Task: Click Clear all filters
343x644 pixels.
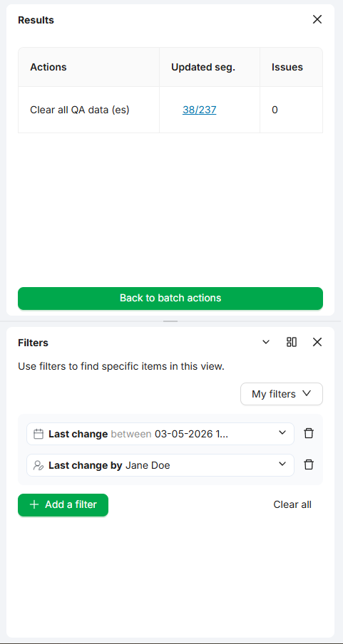Action: click(292, 504)
